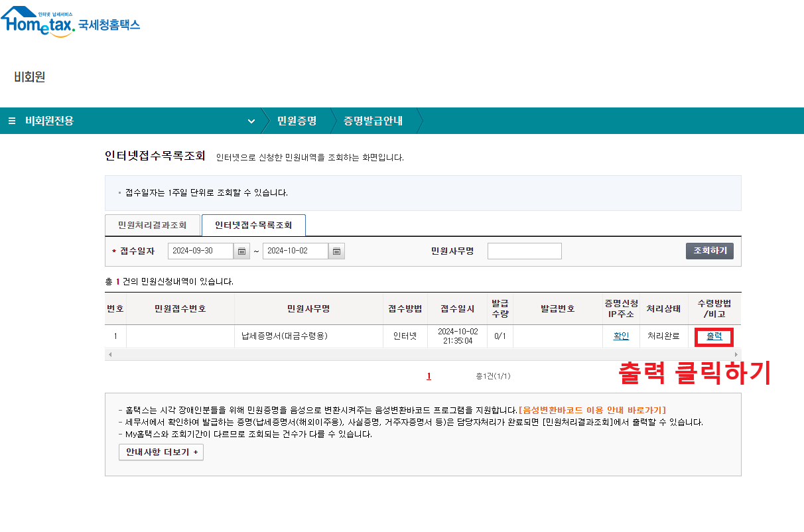
Task: Click the right arrow of the table scrollbar
Action: 735,354
